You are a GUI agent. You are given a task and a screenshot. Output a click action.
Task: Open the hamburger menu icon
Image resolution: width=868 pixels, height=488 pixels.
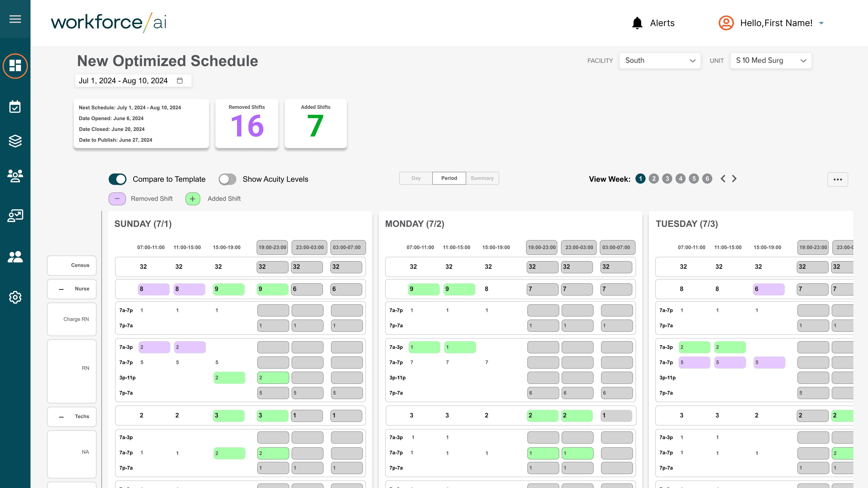point(15,19)
